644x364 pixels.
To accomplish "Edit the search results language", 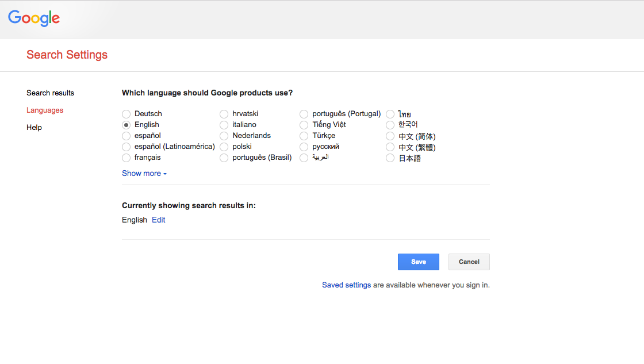I will pos(159,220).
